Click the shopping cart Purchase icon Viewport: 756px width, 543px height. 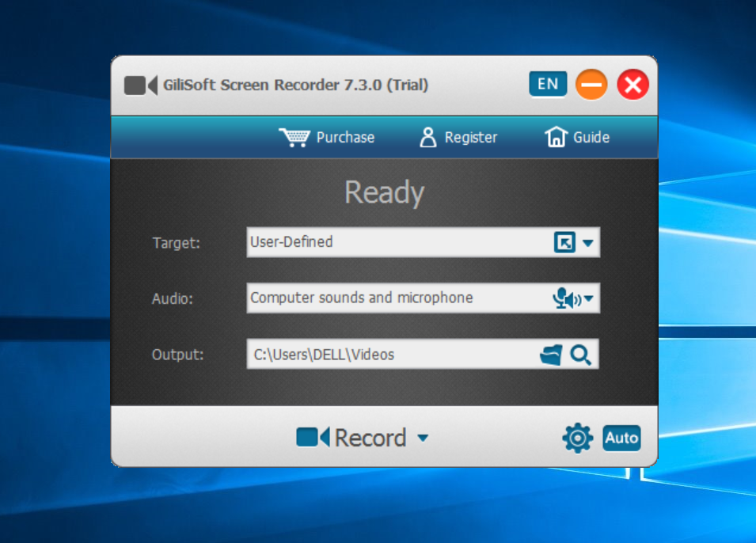click(294, 136)
